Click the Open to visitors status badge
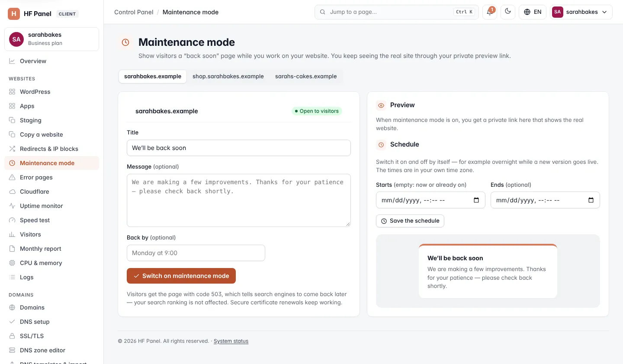 point(317,111)
